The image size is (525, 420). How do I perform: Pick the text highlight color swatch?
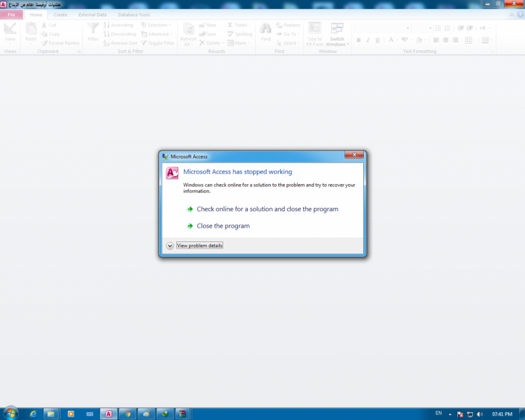click(405, 40)
